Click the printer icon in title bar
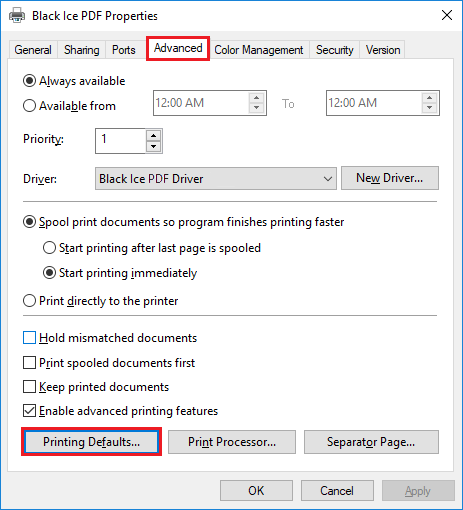The height and width of the screenshot is (510, 463). tap(17, 16)
